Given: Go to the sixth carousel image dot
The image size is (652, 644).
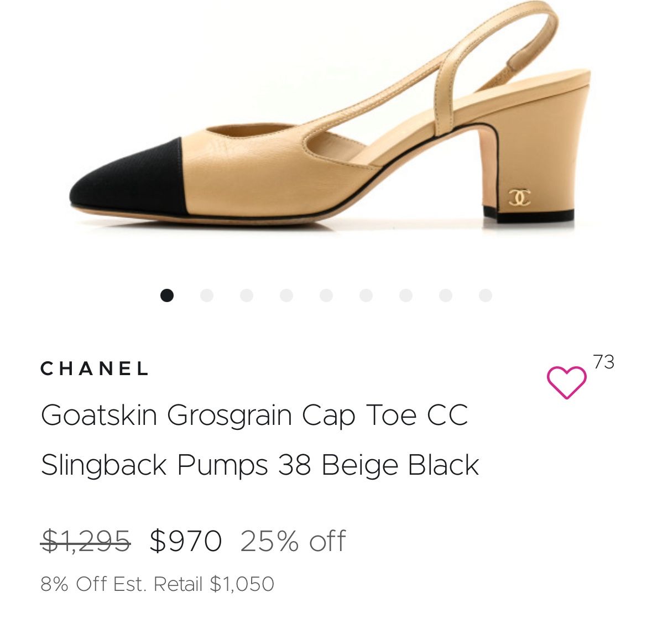Looking at the screenshot, I should tap(366, 295).
